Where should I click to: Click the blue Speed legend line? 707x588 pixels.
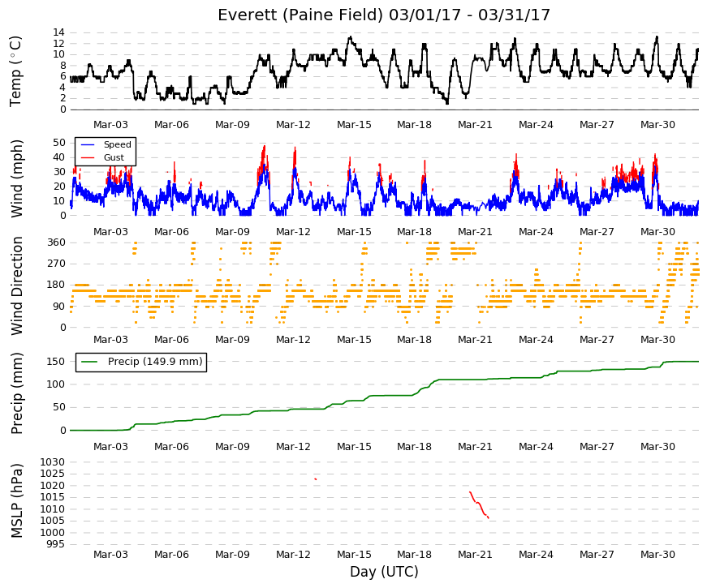tap(88, 144)
